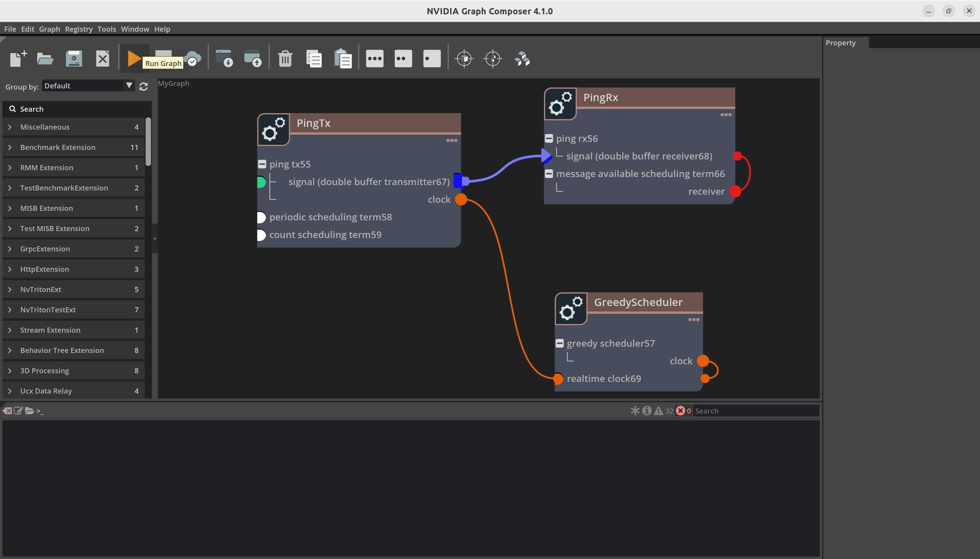Expand the Miscellaneous category

(74, 127)
